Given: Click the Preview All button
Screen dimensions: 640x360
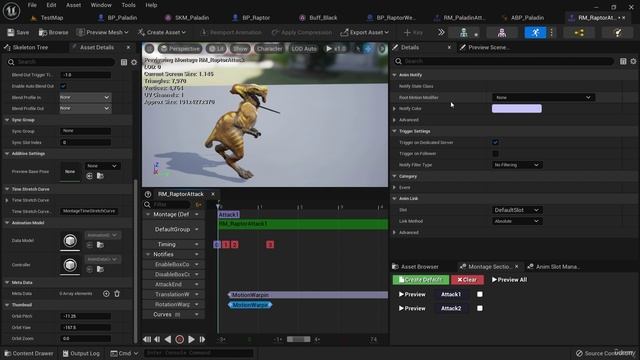Looking at the screenshot, I should (x=509, y=280).
